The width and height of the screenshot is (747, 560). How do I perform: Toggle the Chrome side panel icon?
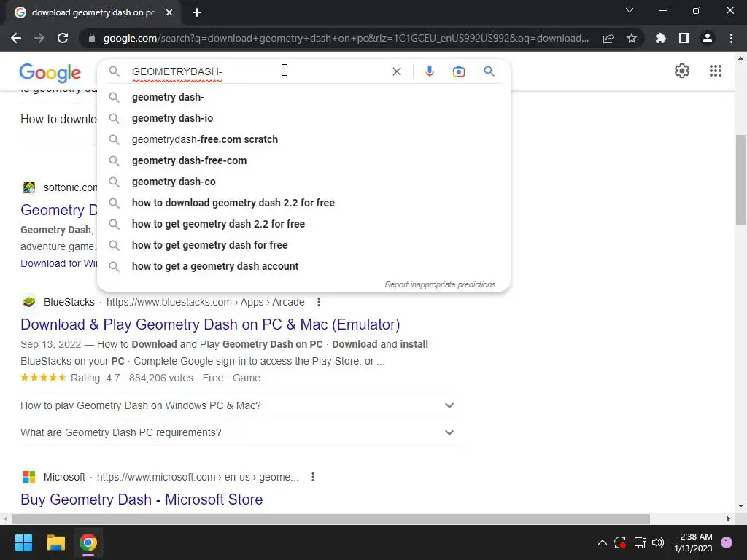pyautogui.click(x=684, y=38)
